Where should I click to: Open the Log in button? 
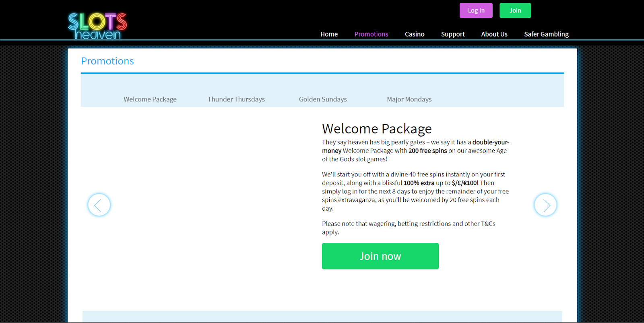(476, 10)
